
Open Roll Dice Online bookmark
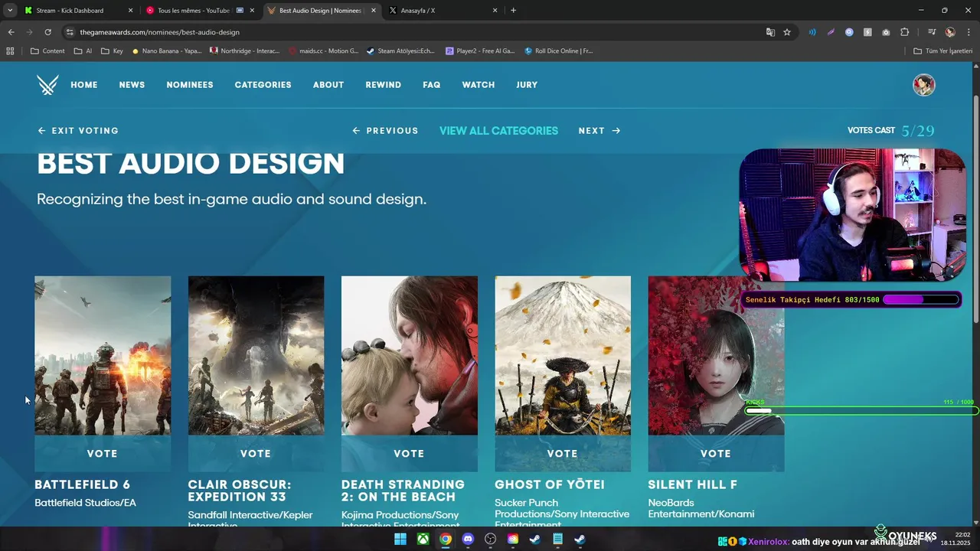point(558,51)
